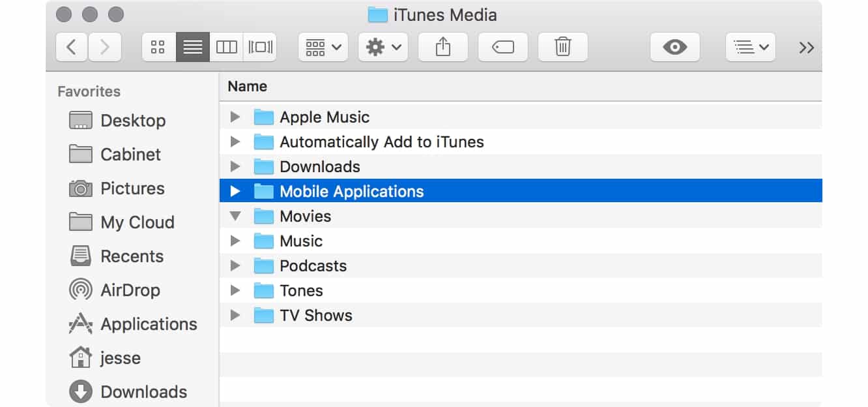The height and width of the screenshot is (407, 868).
Task: Expand the Mobile Applications folder triangle
Action: point(235,192)
